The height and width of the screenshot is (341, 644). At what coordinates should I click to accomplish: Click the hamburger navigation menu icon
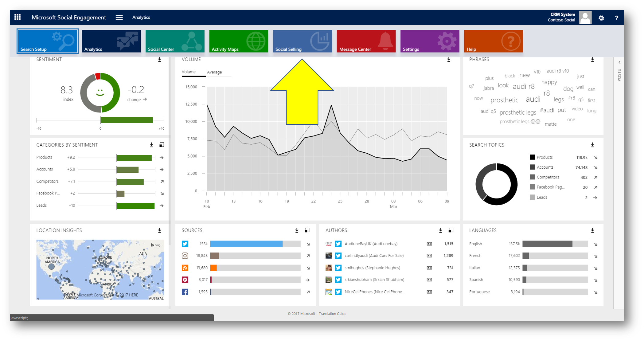click(x=119, y=18)
